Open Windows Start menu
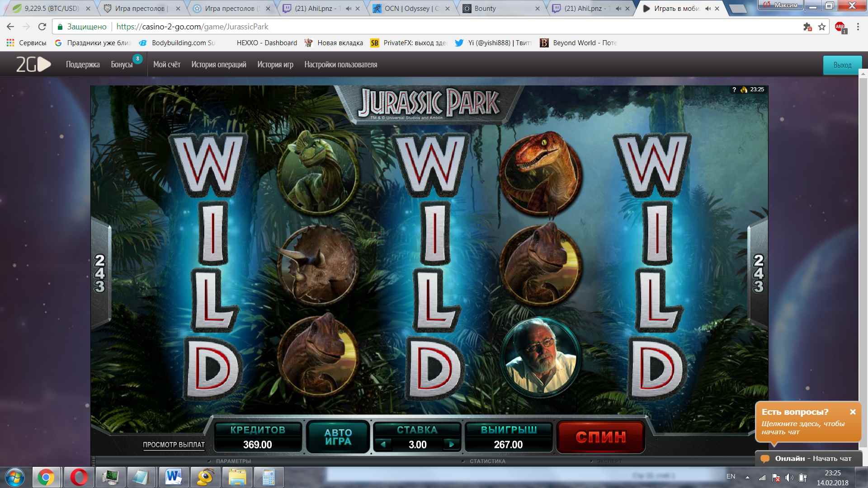Image resolution: width=868 pixels, height=488 pixels. 14,477
